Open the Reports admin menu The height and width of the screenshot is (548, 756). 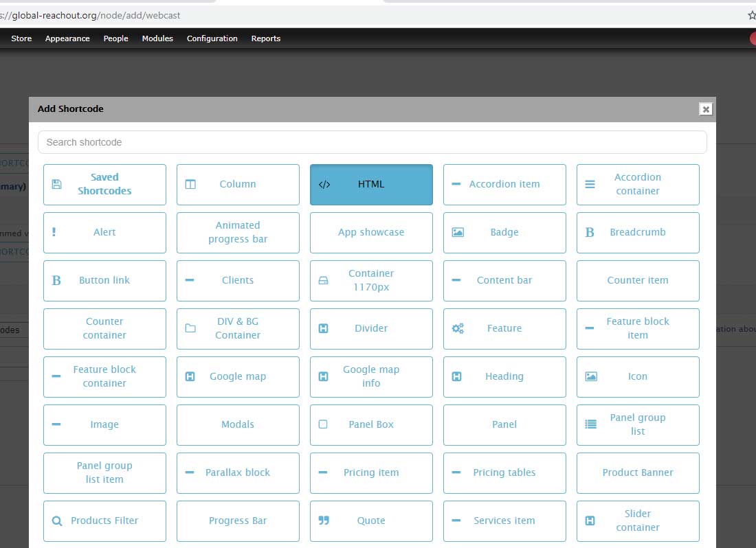[266, 38]
